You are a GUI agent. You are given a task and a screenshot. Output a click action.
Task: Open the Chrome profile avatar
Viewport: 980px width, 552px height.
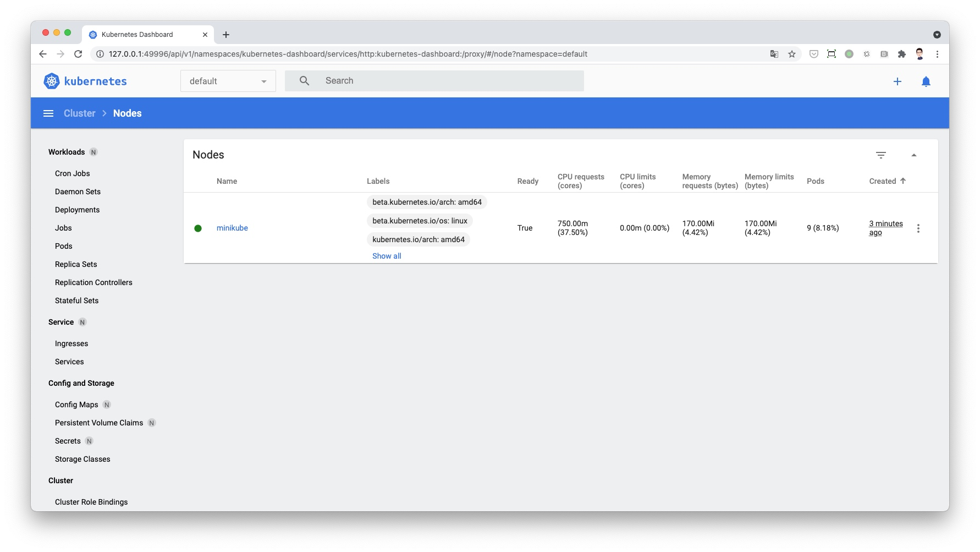(920, 54)
